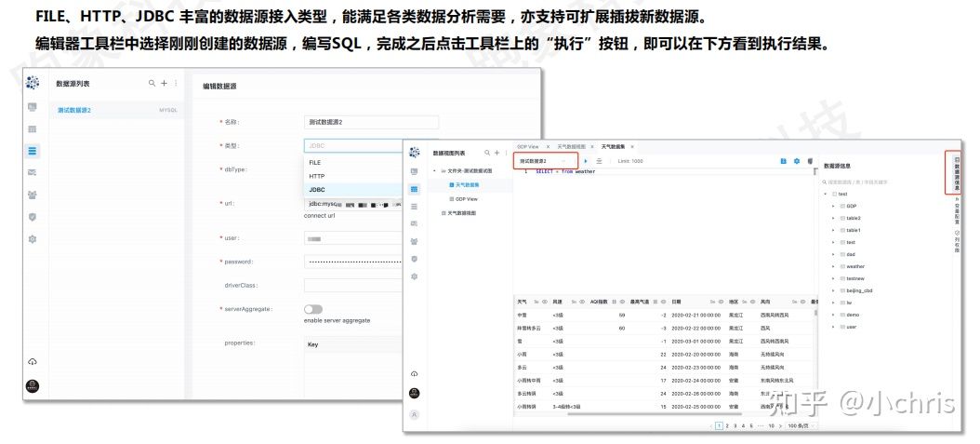Open the 变量配置 vertical side tab
Screen dimensions: 980x444
956,211
